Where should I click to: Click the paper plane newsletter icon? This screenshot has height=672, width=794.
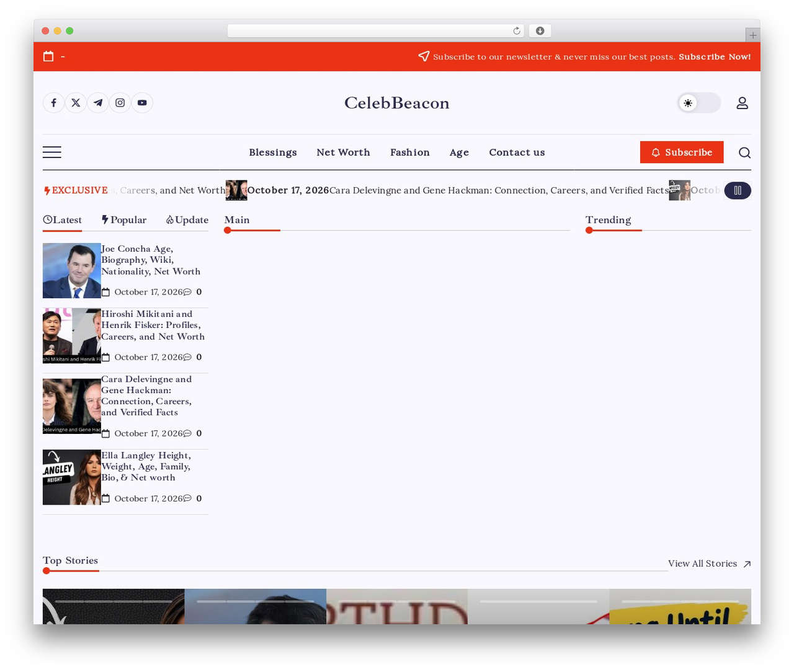[424, 56]
